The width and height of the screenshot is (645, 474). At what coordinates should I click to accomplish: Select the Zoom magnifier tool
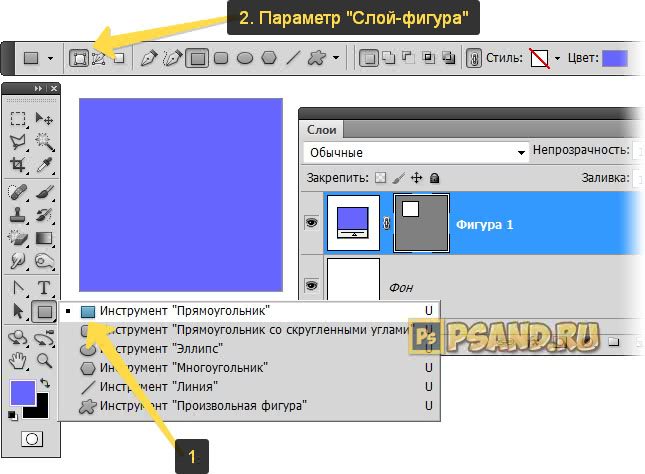click(44, 359)
